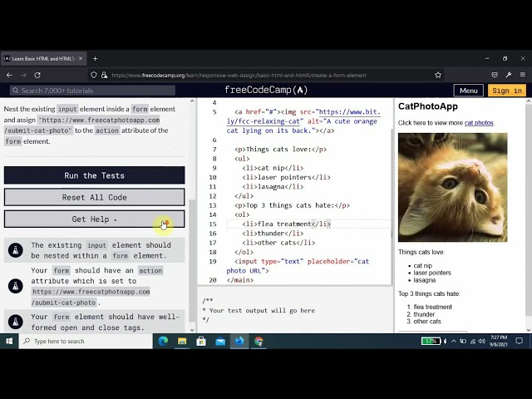Click flask icon for nested input test
Screen dimensions: 532x399
click(x=15, y=250)
